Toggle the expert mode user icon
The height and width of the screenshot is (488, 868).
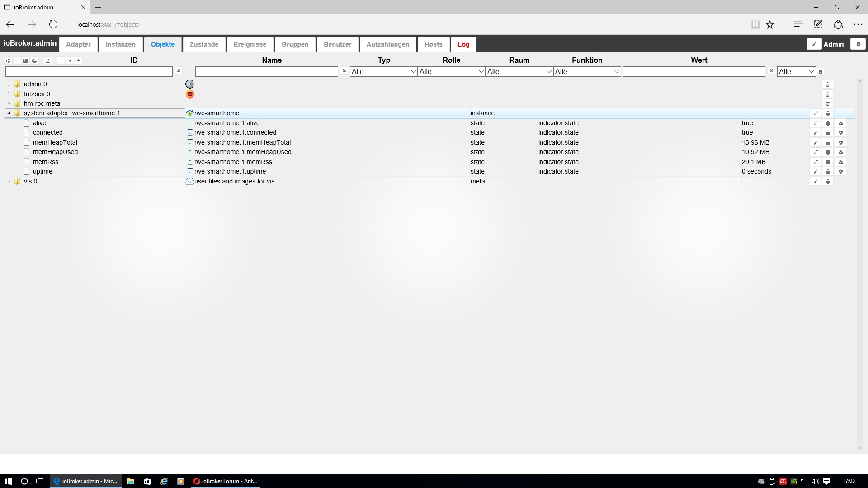48,61
